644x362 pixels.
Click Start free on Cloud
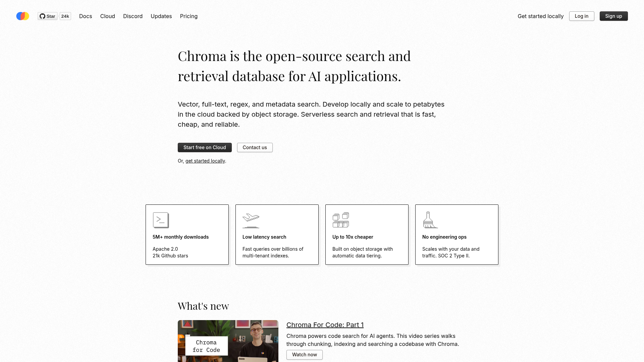pos(205,147)
